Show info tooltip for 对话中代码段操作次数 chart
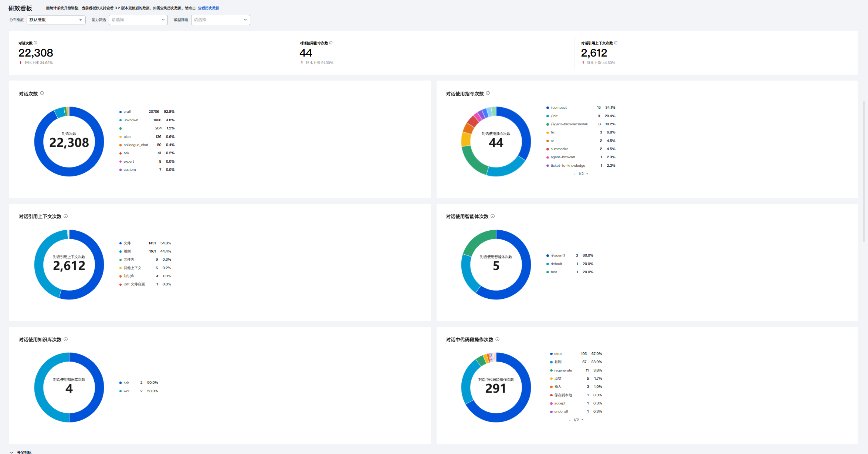868x454 pixels. tap(498, 339)
